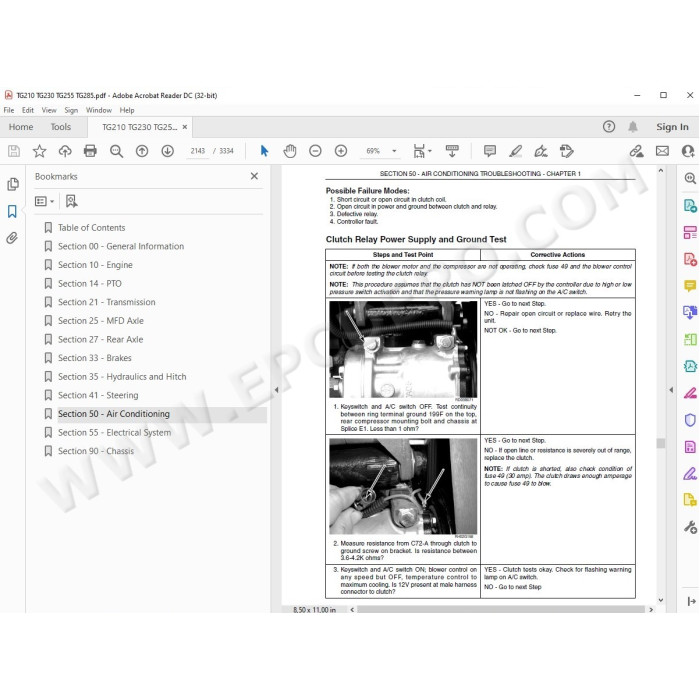
Task: Open Page Thumbnails panel icon
Action: point(13,184)
